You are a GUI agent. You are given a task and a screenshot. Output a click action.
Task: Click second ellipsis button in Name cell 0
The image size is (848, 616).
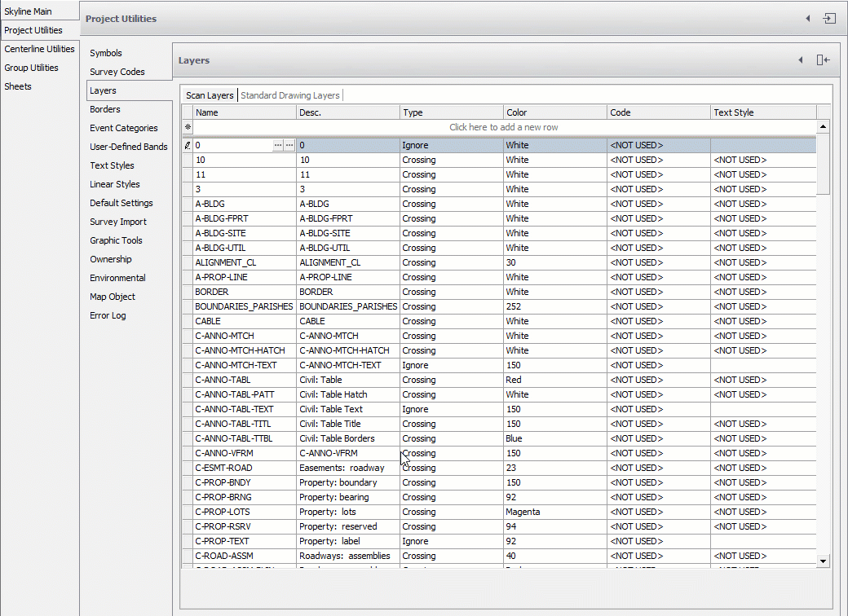(289, 145)
